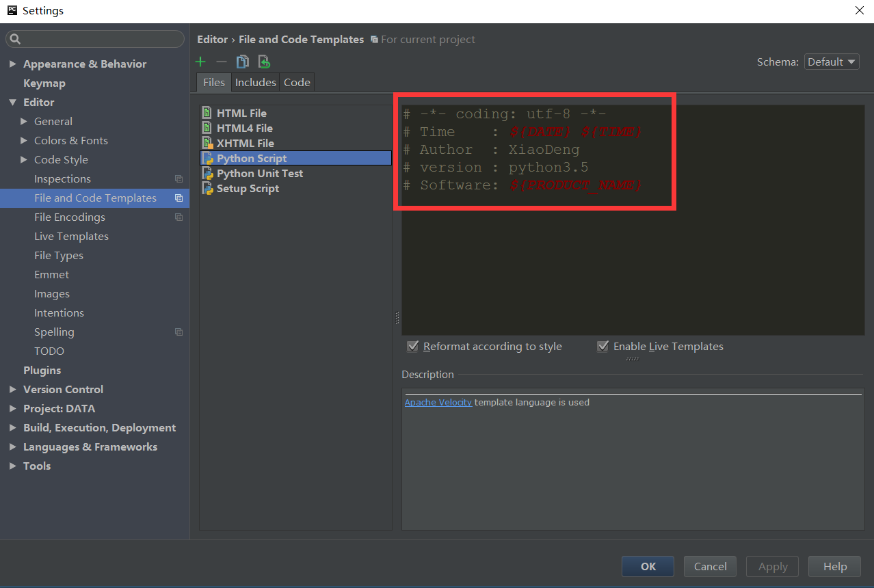874x588 pixels.
Task: Click into the settings search field
Action: click(95, 39)
